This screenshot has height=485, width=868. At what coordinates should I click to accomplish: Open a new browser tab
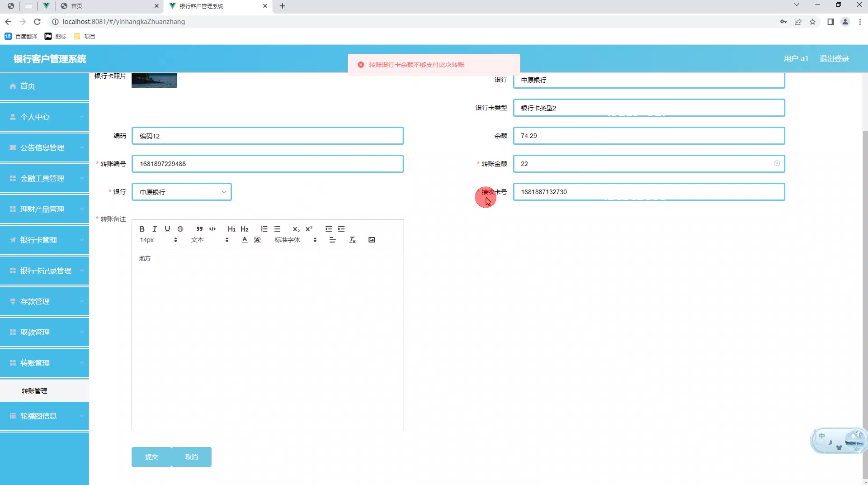(x=283, y=6)
